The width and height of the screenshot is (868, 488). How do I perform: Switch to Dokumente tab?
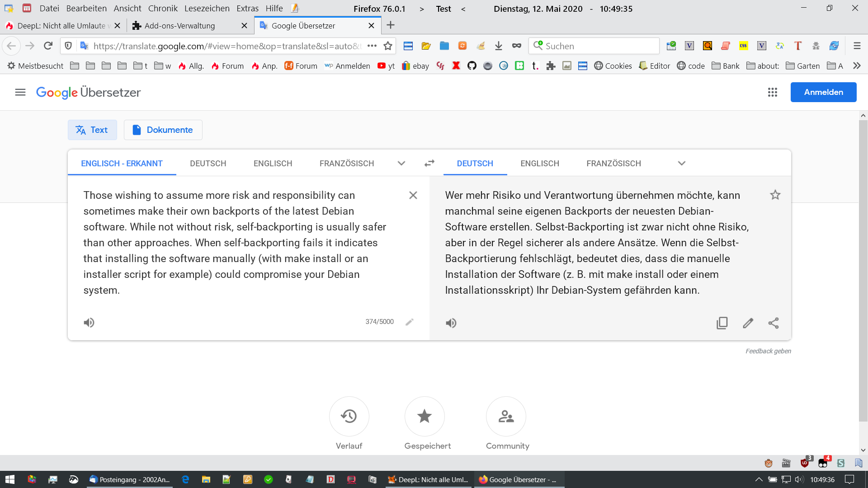tap(163, 130)
